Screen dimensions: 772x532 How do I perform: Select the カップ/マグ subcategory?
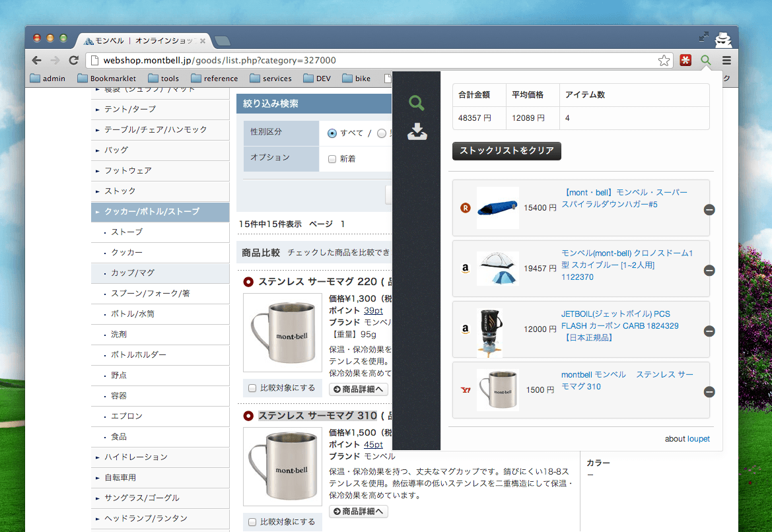pos(160,273)
